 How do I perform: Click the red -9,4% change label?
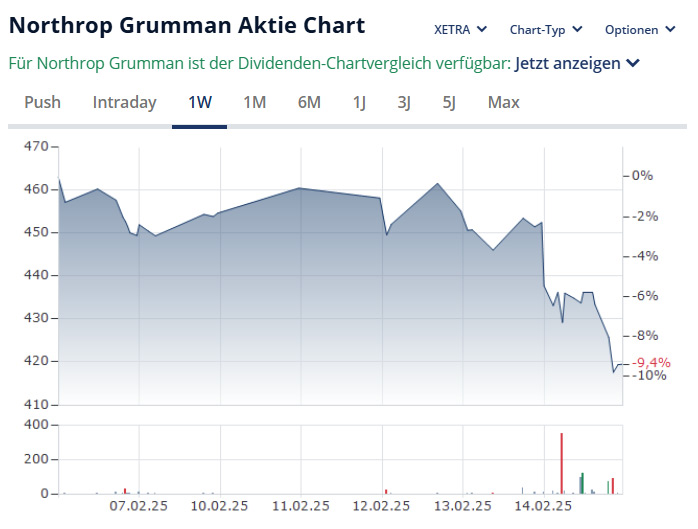(652, 362)
